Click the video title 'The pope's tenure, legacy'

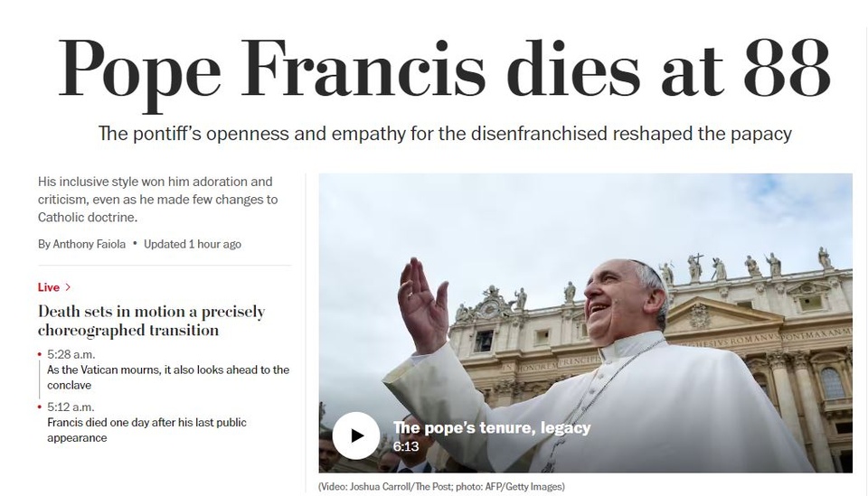492,427
